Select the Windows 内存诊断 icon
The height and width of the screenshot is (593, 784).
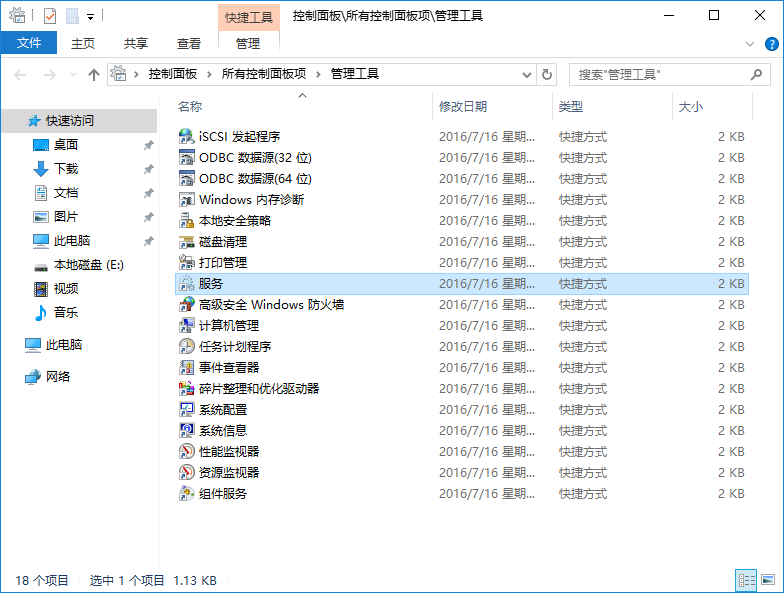tap(186, 200)
